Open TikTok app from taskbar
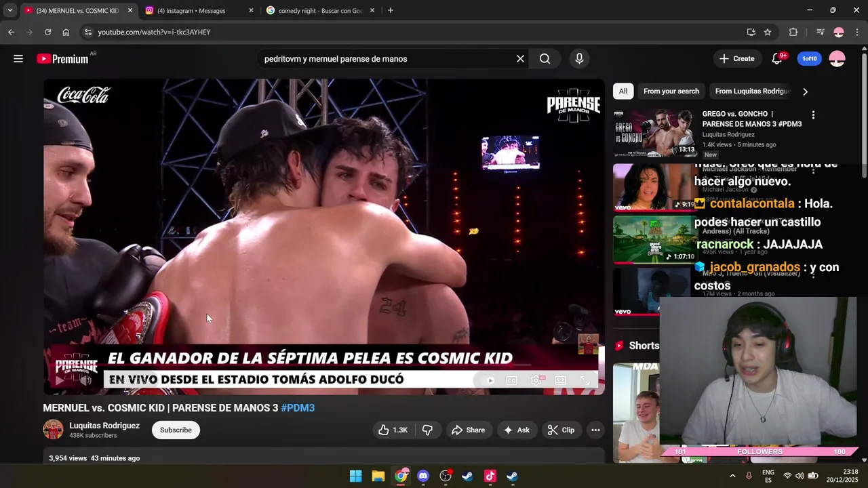The width and height of the screenshot is (868, 488). 490,476
